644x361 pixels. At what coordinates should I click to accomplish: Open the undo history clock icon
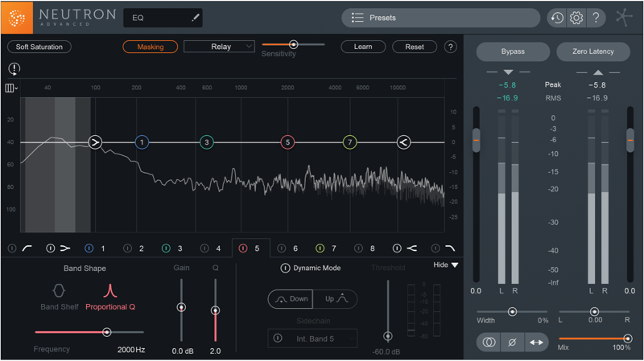pos(557,18)
